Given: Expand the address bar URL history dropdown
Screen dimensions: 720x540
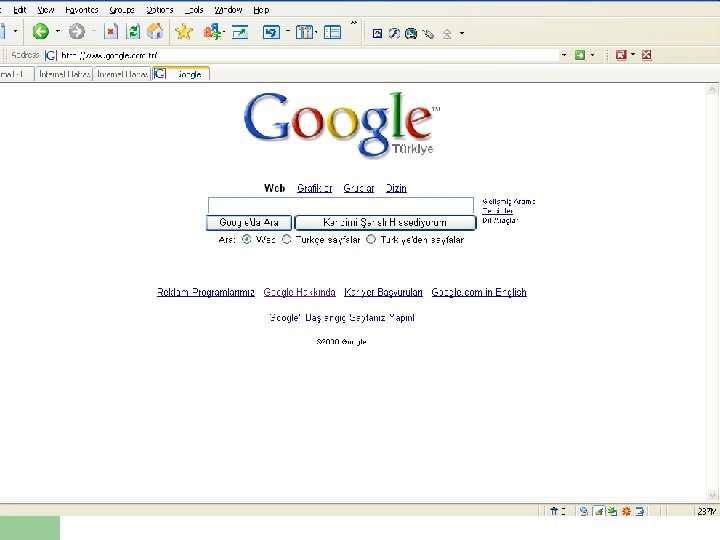Looking at the screenshot, I should coord(564,55).
